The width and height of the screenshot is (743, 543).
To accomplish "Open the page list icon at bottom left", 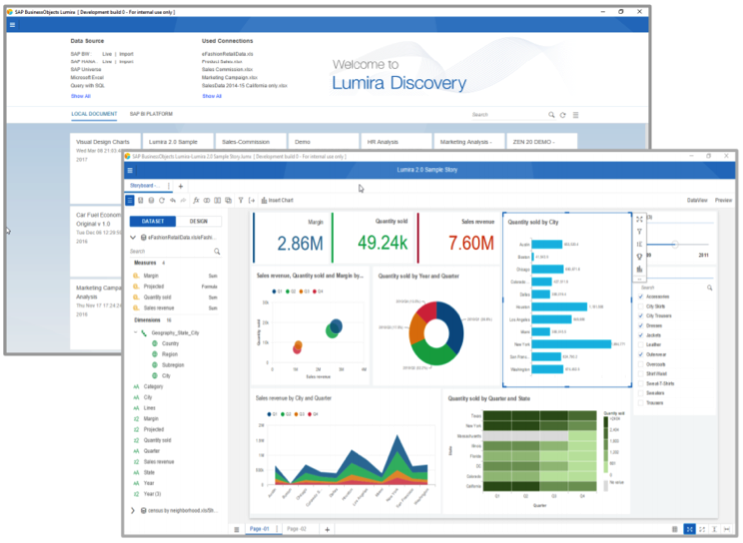I will pyautogui.click(x=236, y=529).
